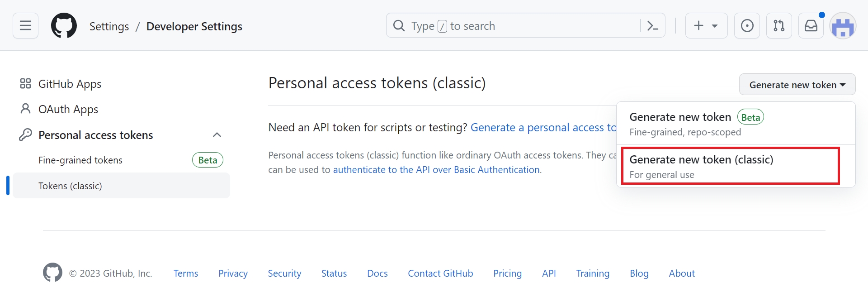Viewport: 868px width, 307px height.
Task: Click the footer GitHub logo
Action: coord(52,273)
